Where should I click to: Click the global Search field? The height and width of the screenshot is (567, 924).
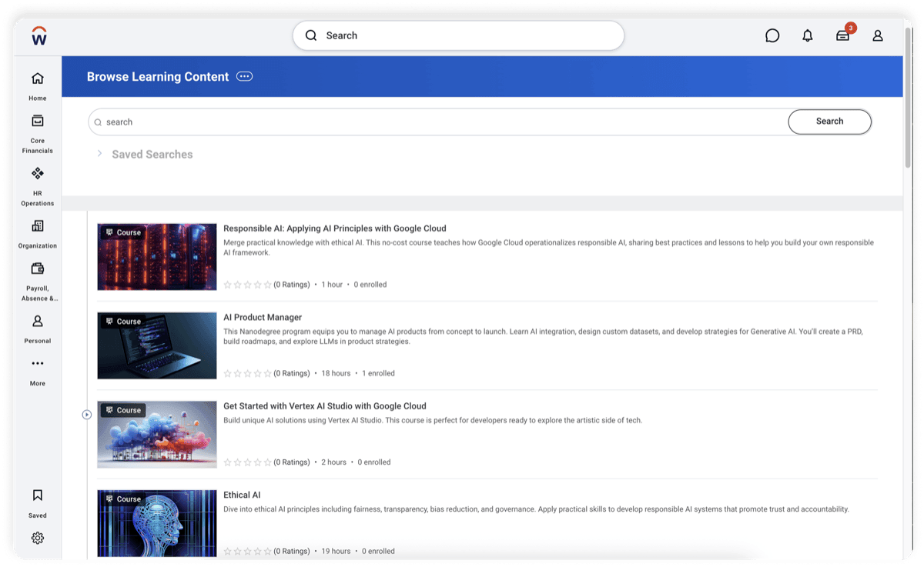click(x=458, y=35)
